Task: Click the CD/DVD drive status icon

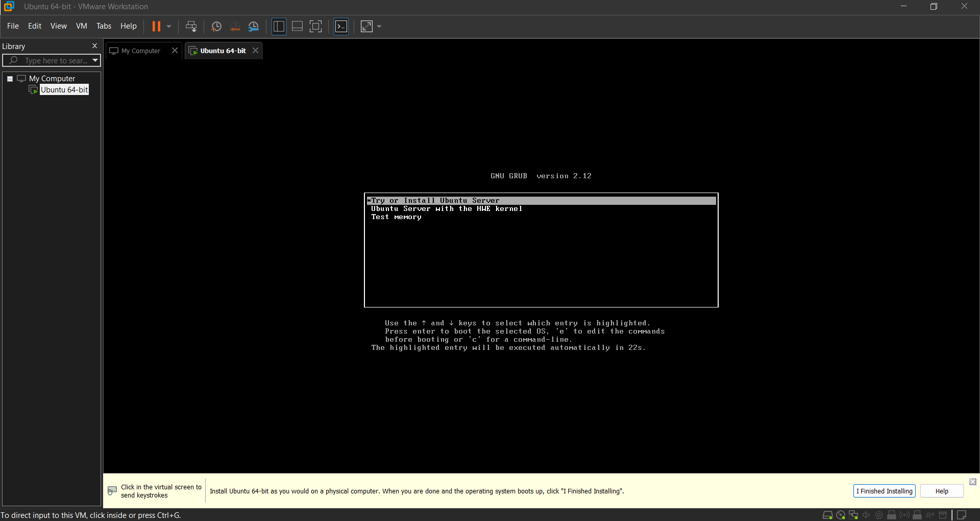Action: [841, 515]
